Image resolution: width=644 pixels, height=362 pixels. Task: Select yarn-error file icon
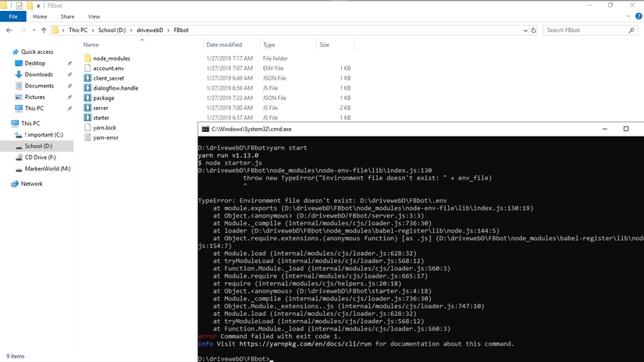click(87, 137)
